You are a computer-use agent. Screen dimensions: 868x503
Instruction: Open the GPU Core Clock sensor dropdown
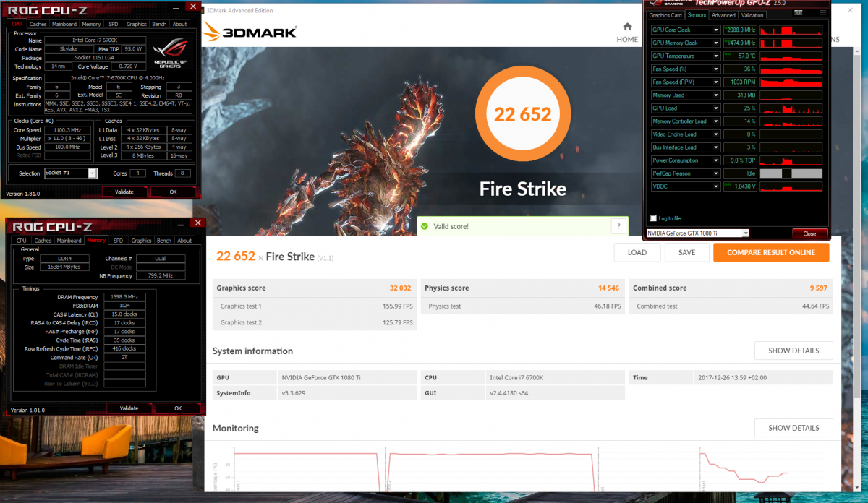pyautogui.click(x=717, y=30)
